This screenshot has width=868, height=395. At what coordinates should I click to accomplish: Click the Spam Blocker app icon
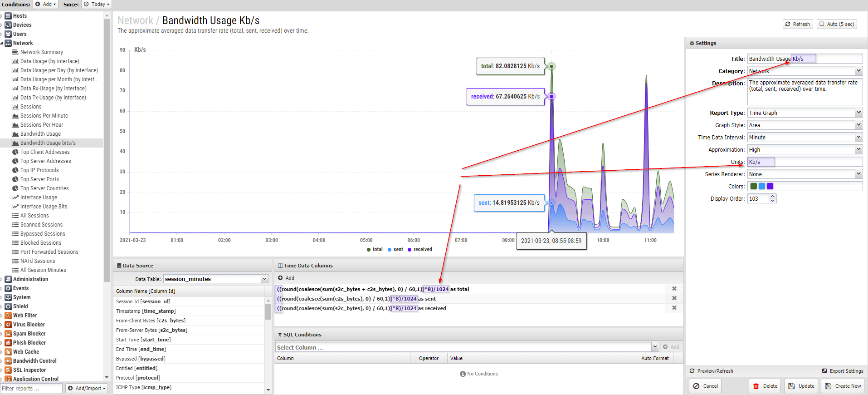8,334
